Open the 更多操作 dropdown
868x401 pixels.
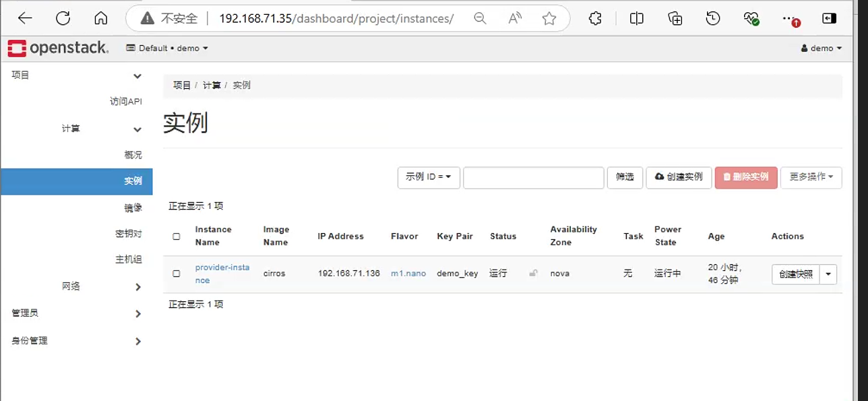pos(811,177)
